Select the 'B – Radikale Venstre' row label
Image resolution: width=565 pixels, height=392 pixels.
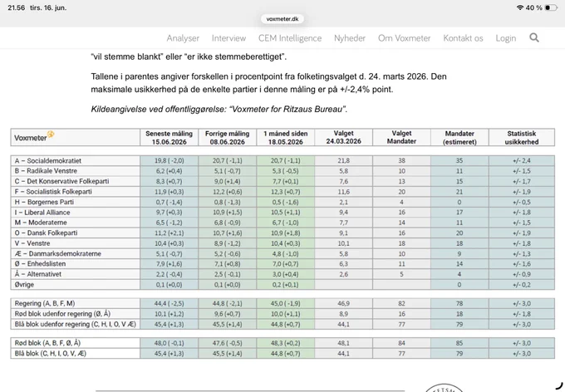[46, 171]
